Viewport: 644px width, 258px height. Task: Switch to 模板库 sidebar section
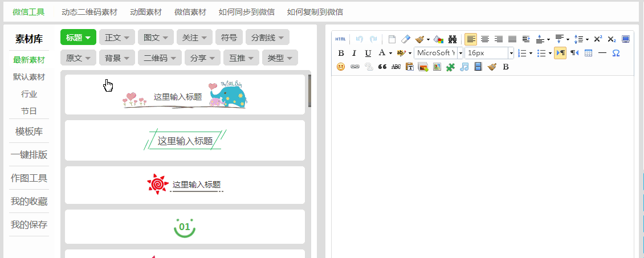tap(29, 132)
